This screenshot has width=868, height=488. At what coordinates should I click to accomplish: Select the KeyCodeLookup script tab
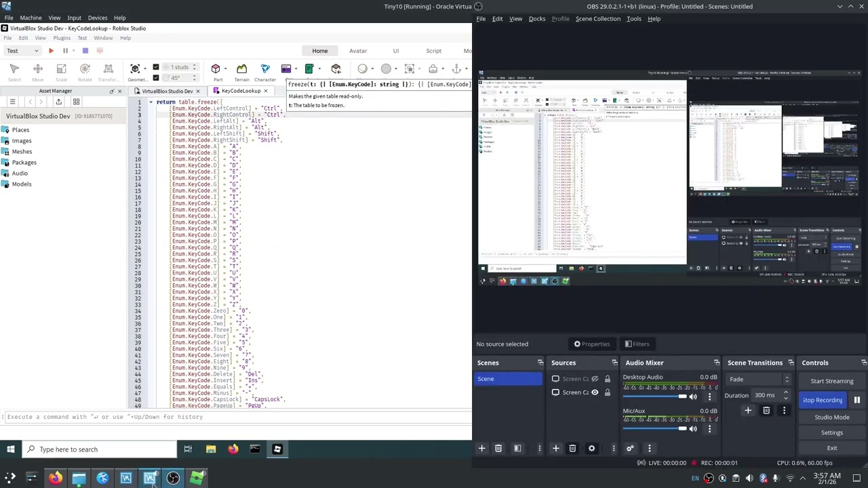pos(241,91)
